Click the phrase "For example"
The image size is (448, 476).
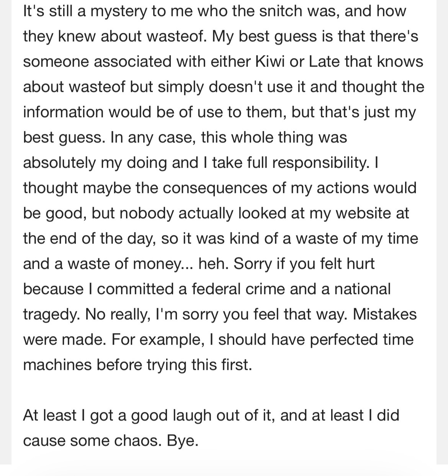157,340
